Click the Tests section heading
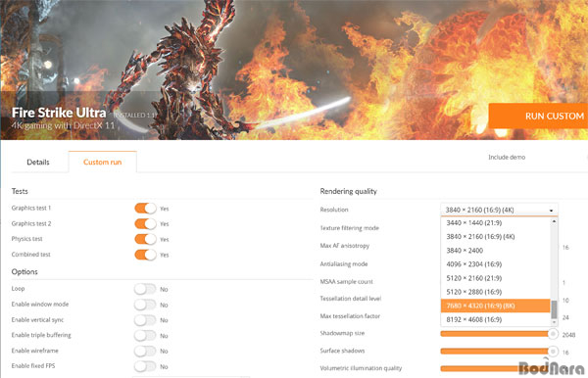 pyautogui.click(x=20, y=191)
